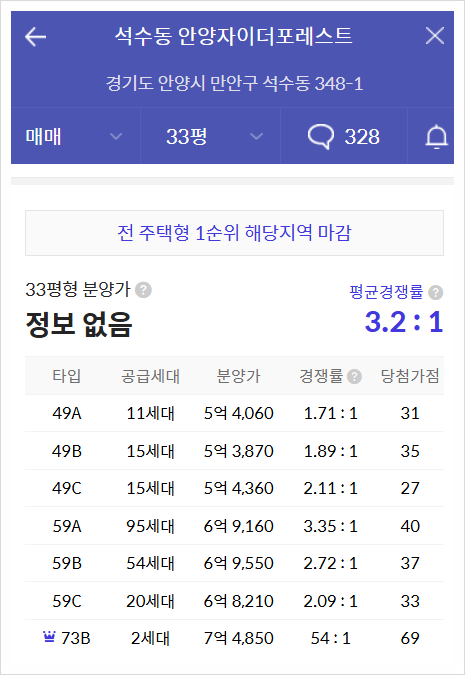Click the 분양가 column header

click(x=239, y=376)
